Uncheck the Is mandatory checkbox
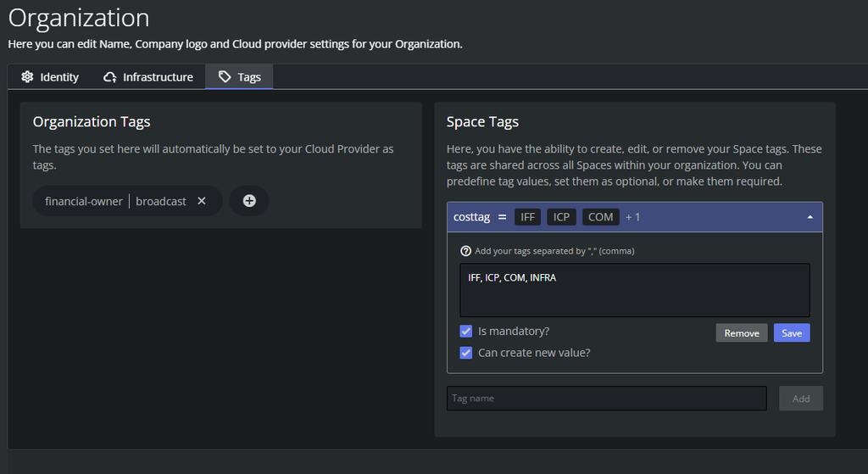This screenshot has height=474, width=868. click(x=466, y=331)
